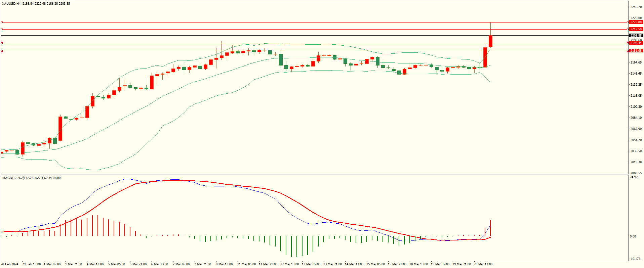The image size is (644, 268).
Task: Click the latest red candle at chart's right
Action: click(491, 41)
